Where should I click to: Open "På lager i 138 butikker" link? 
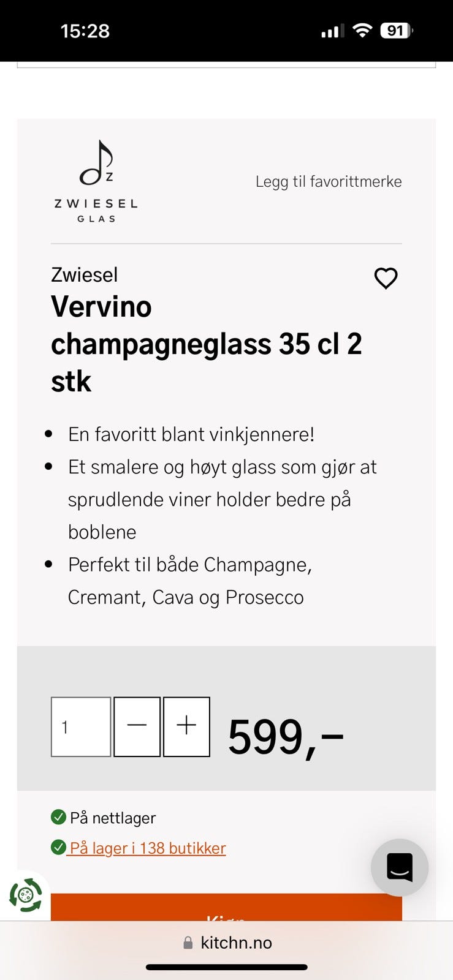[x=148, y=848]
